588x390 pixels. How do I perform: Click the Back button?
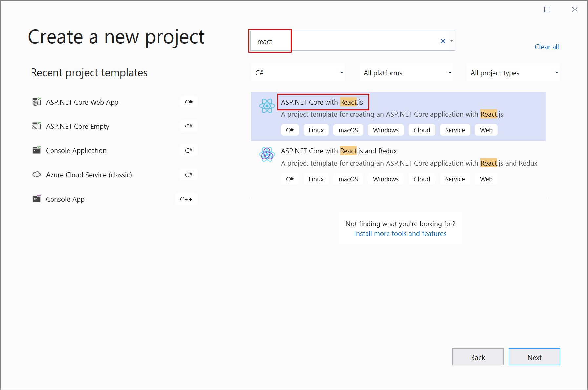point(478,357)
